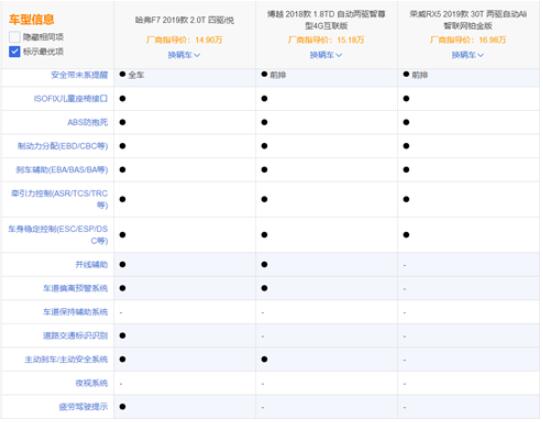Open 换辆车 dropdown under 荣威RX5
This screenshot has height=422, width=543.
tap(468, 55)
